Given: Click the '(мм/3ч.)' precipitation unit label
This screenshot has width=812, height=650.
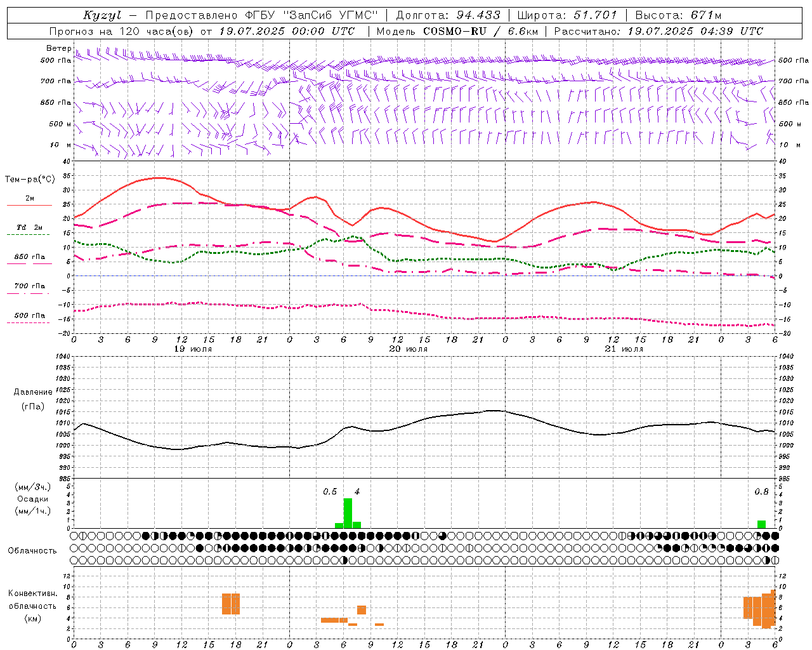Looking at the screenshot, I should coord(33,487).
